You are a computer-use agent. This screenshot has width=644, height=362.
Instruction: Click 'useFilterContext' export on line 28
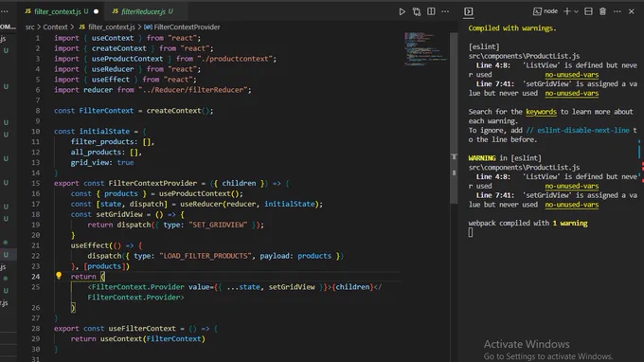[x=142, y=329]
